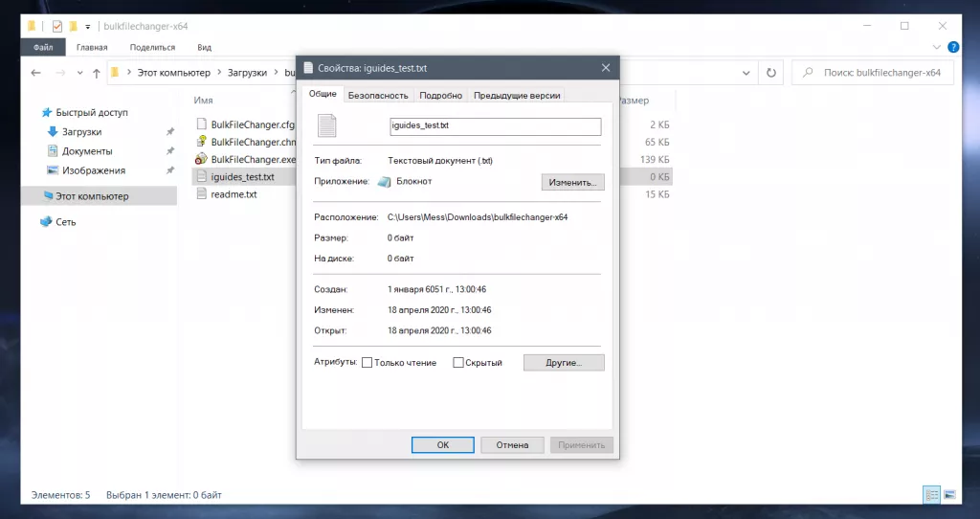
Task: Toggle the Скрытый attribute checkbox
Action: [458, 363]
